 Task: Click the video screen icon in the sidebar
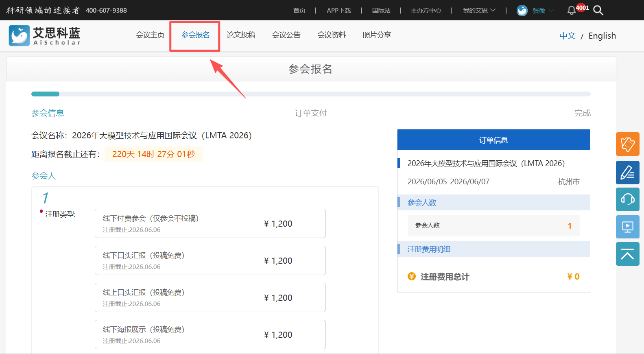pyautogui.click(x=628, y=227)
